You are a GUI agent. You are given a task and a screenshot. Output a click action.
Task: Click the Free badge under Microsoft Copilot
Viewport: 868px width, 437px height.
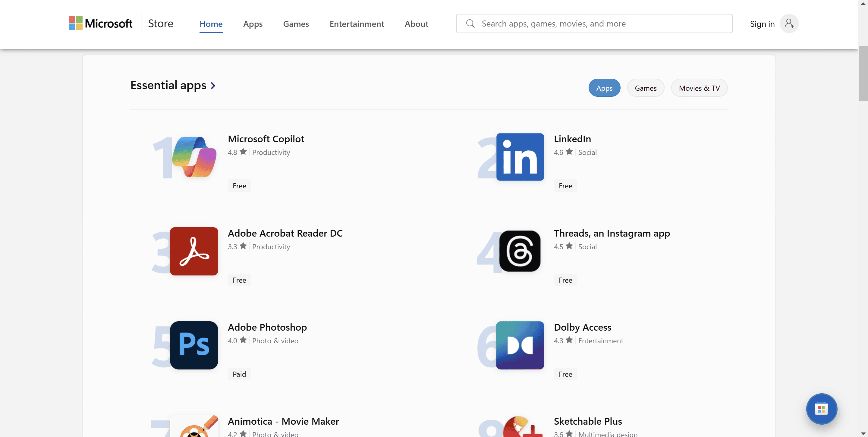(x=239, y=186)
